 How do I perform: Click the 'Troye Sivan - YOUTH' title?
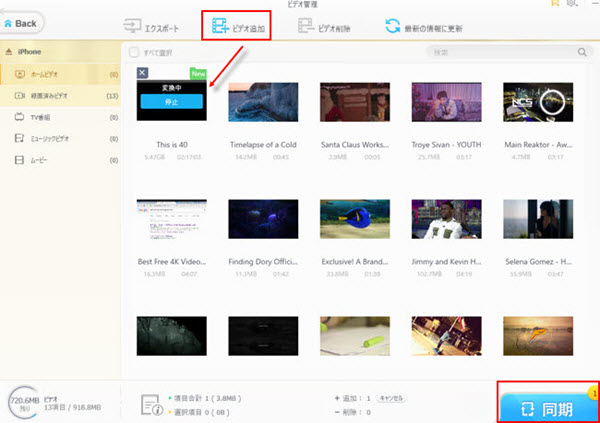click(446, 145)
